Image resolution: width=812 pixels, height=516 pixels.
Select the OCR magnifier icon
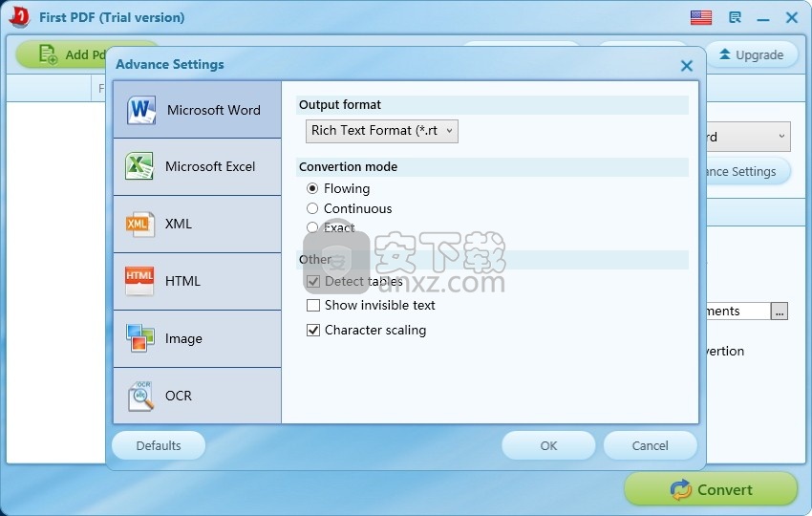tap(140, 396)
